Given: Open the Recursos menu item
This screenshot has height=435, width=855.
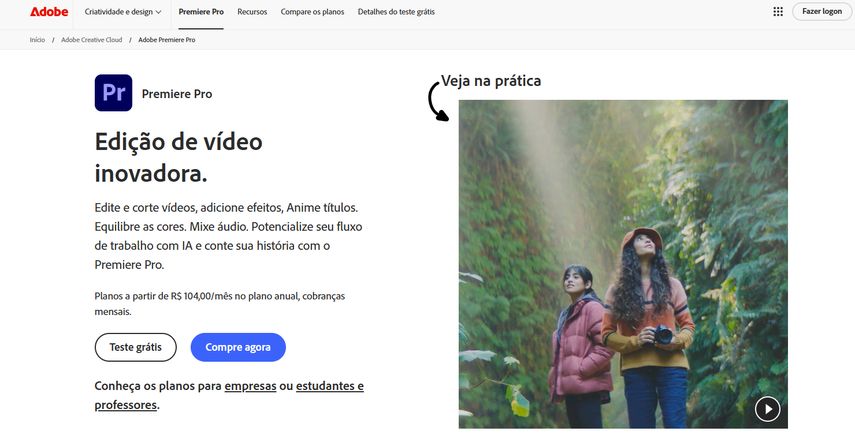Looking at the screenshot, I should click(x=252, y=11).
